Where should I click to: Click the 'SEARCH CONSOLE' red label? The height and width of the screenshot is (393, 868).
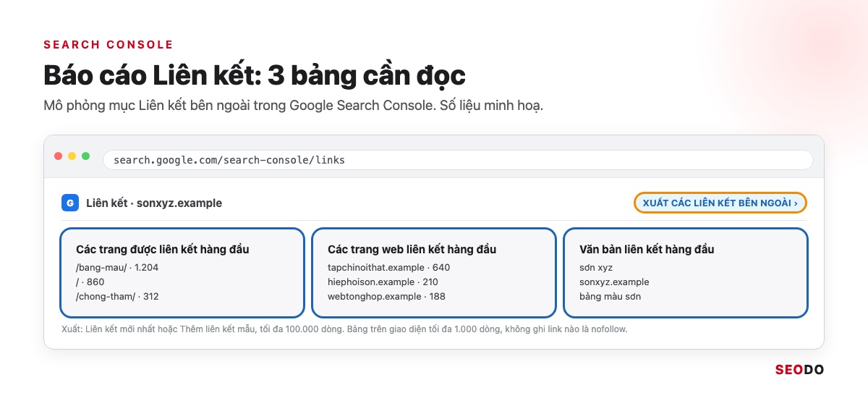pos(109,45)
